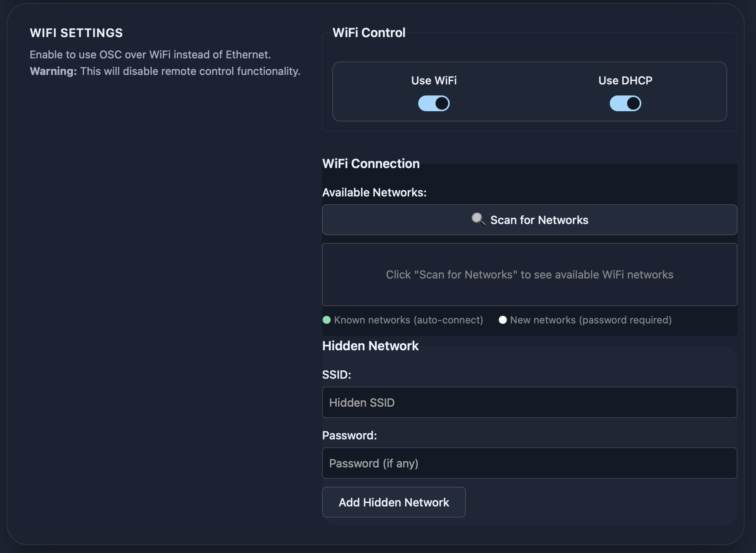Viewport: 756px width, 553px height.
Task: Turn off the Use DHCP switch
Action: click(625, 103)
